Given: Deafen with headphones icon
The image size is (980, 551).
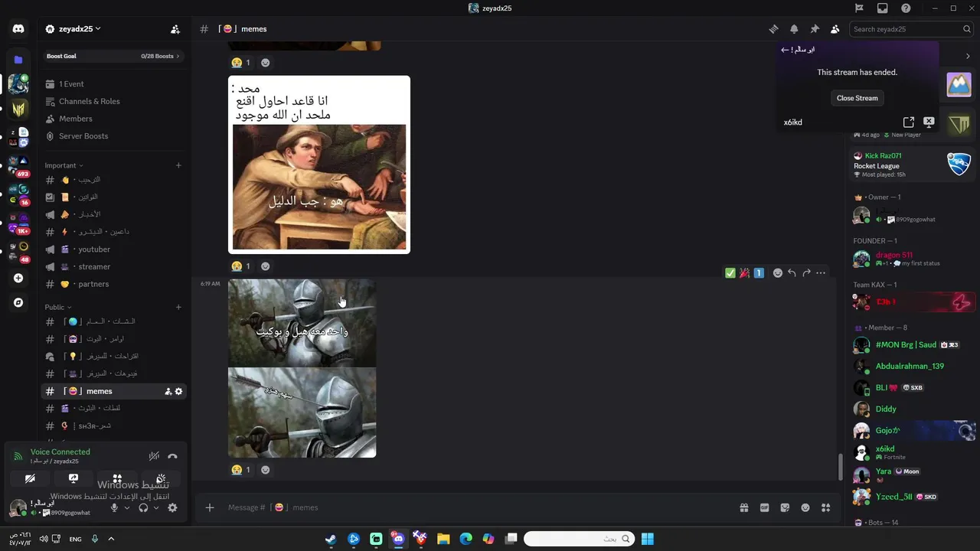Looking at the screenshot, I should (143, 507).
